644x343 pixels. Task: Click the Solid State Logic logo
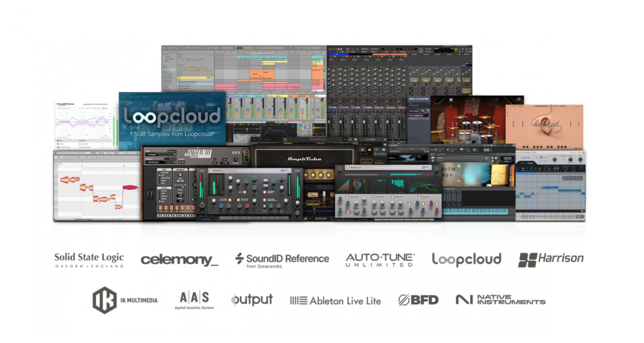click(x=89, y=260)
